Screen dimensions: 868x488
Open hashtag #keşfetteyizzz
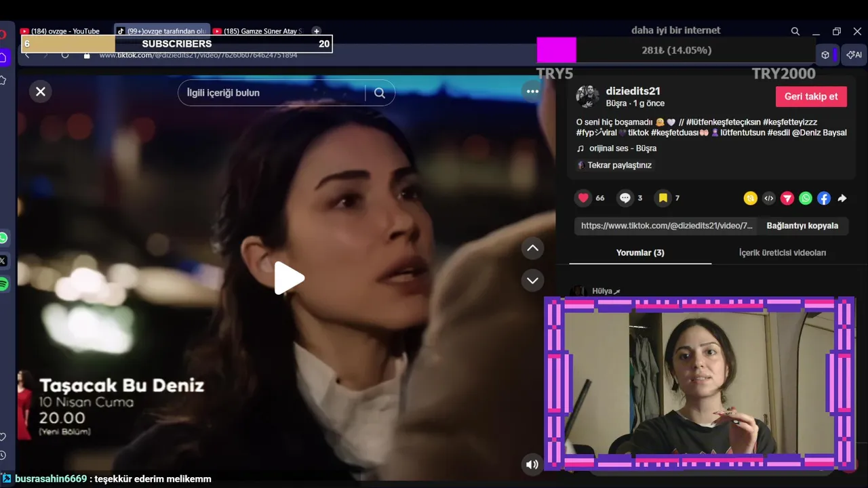[790, 121]
